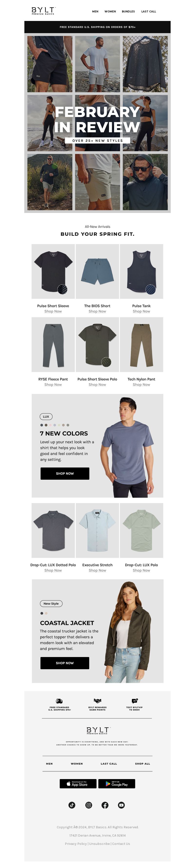Open LAST CALL in the top navigation

click(x=149, y=11)
